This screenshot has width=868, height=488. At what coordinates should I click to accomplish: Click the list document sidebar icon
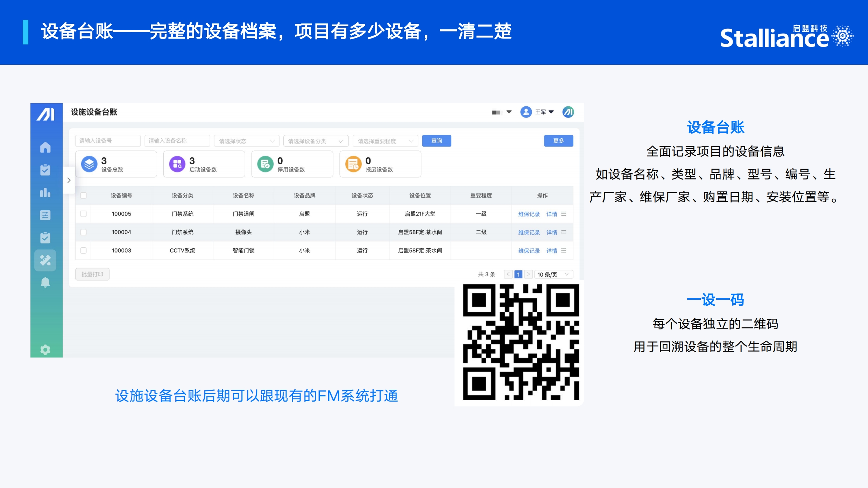click(x=45, y=215)
